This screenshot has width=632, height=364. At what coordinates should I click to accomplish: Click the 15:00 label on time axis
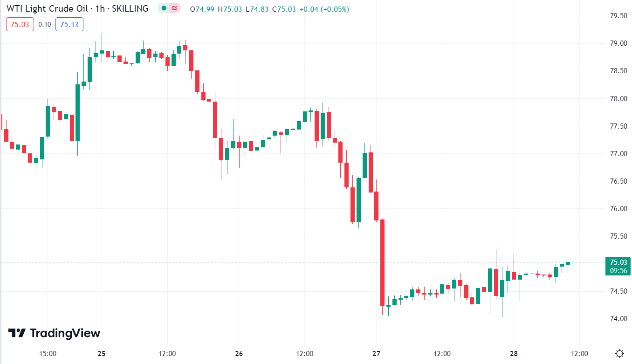coord(48,353)
